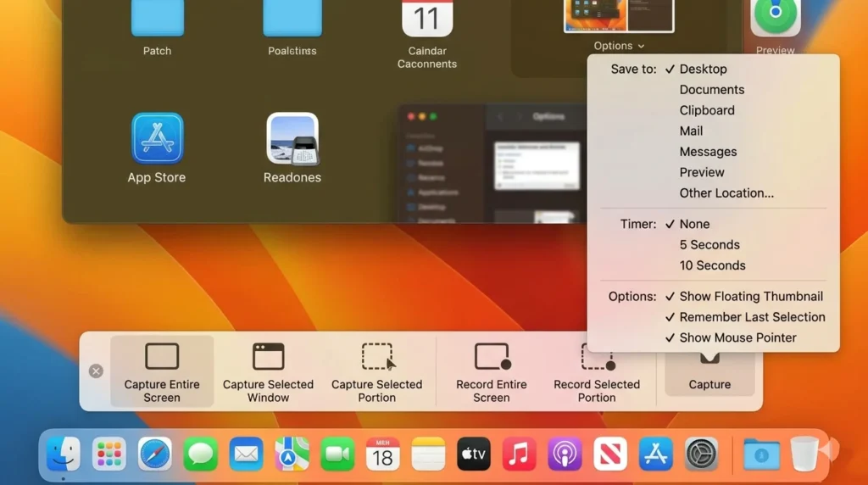Image resolution: width=868 pixels, height=485 pixels.
Task: Open Messages in the Dock
Action: 200,454
